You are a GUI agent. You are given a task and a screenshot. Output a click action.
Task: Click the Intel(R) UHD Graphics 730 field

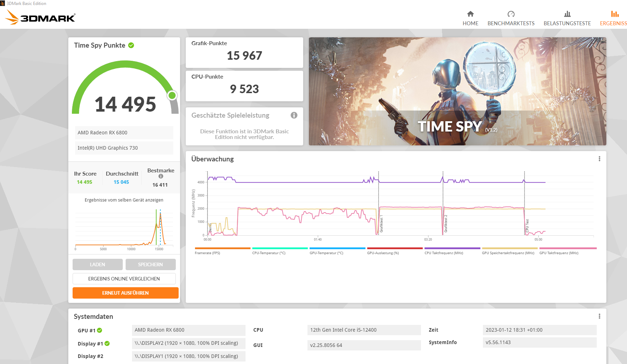click(124, 148)
